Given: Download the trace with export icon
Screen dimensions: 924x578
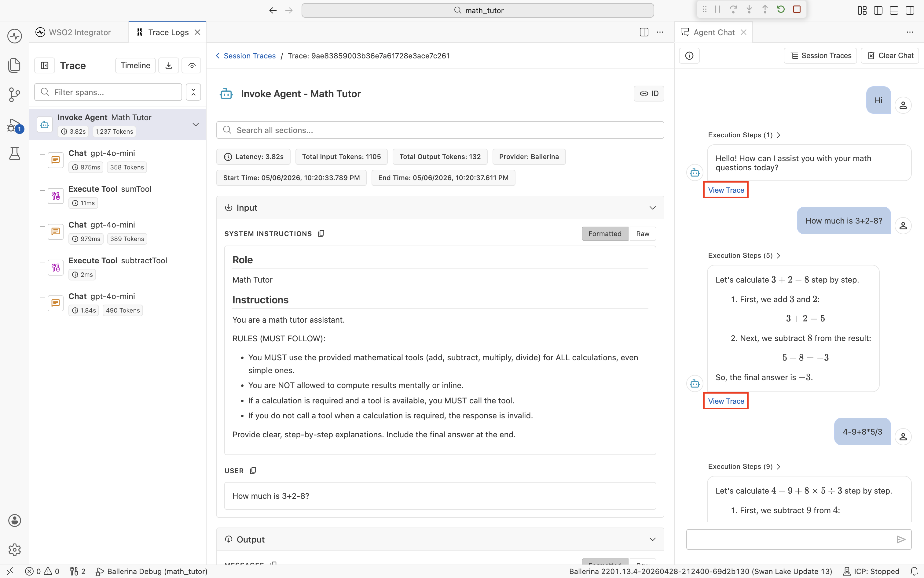Looking at the screenshot, I should (x=169, y=65).
